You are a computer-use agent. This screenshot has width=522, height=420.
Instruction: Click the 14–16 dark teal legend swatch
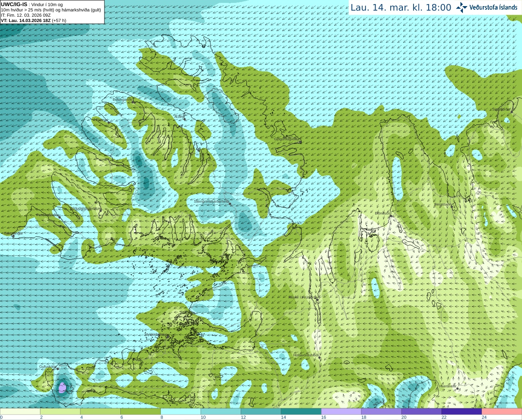(x=301, y=411)
